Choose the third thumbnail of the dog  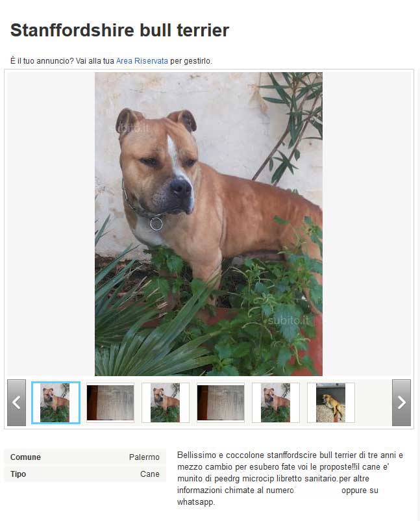click(166, 402)
